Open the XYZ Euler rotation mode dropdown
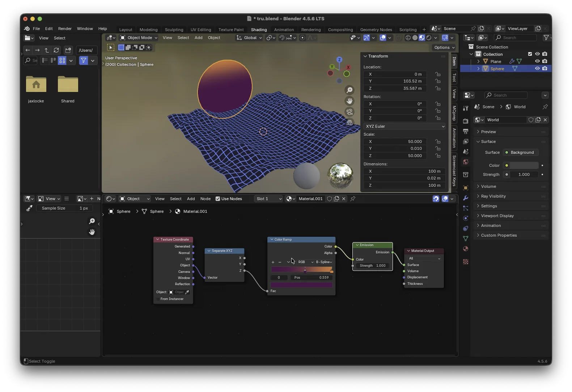This screenshot has height=392, width=572. pyautogui.click(x=404, y=126)
